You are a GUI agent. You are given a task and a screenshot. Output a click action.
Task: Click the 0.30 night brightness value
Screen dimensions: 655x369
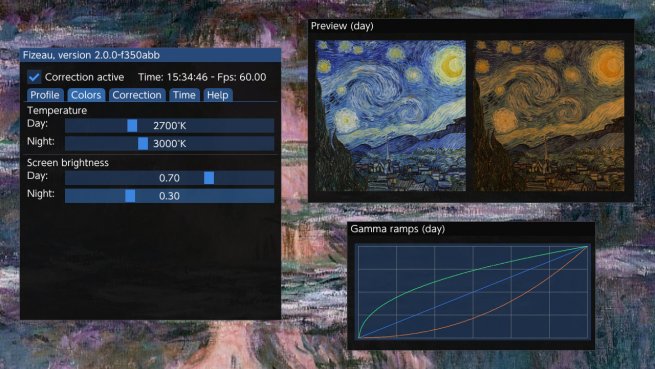click(x=169, y=196)
